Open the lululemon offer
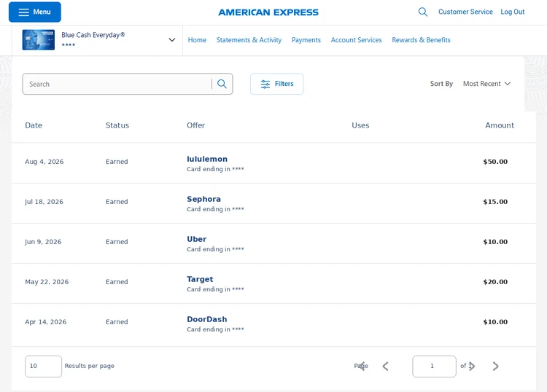Image resolution: width=547 pixels, height=392 pixels. point(207,159)
